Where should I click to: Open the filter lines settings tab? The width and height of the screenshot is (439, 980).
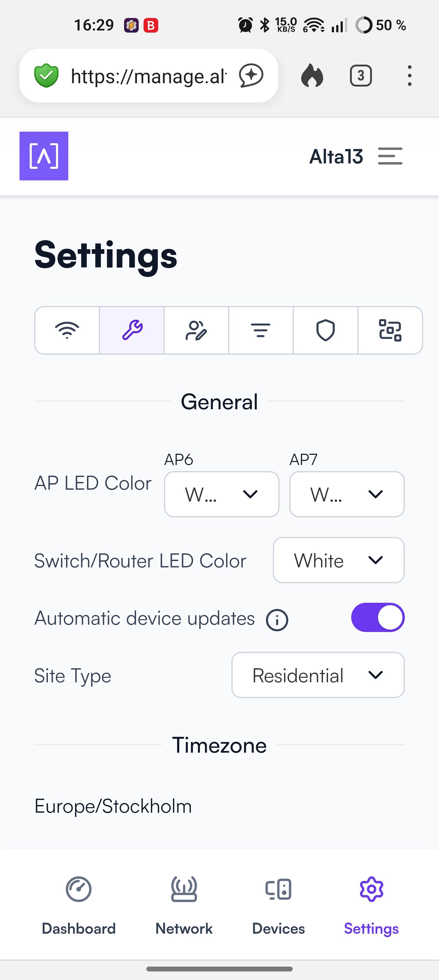point(261,330)
